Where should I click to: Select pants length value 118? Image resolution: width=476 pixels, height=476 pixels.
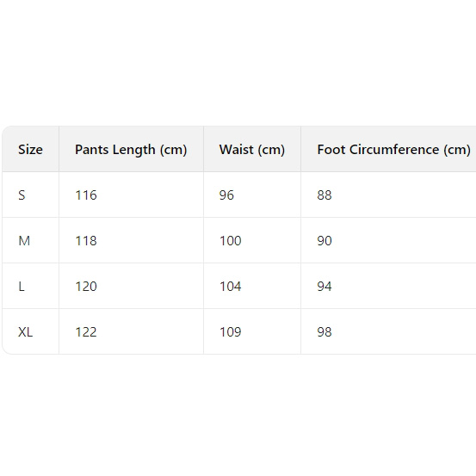point(86,241)
